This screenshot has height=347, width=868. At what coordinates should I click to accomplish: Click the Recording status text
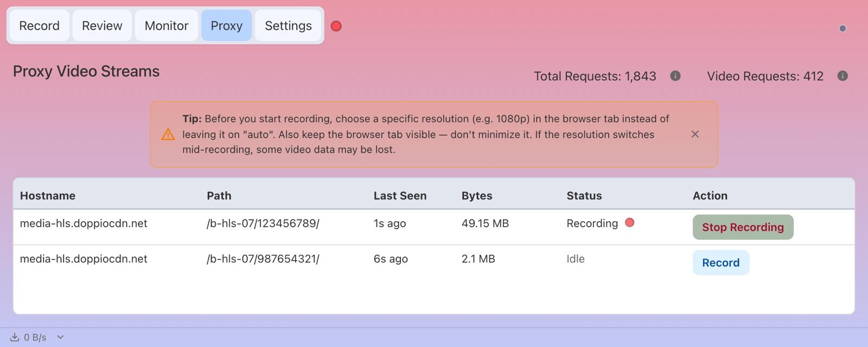[x=592, y=223]
